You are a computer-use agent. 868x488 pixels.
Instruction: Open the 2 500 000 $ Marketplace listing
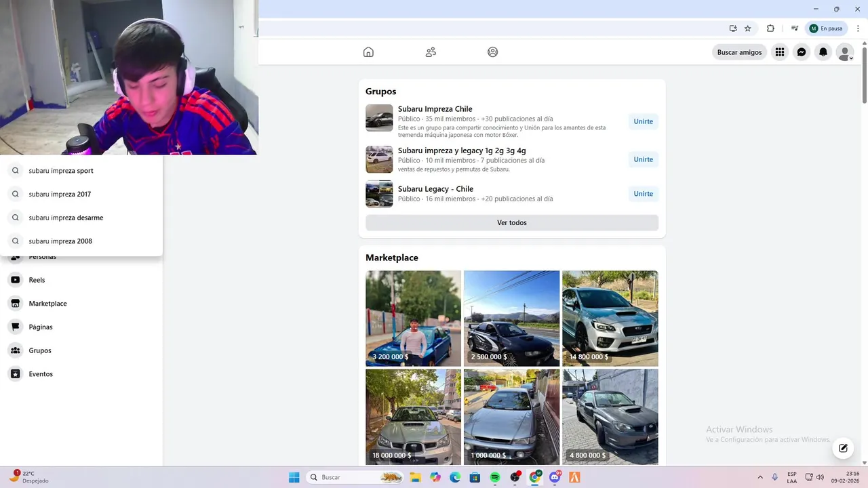pyautogui.click(x=512, y=319)
